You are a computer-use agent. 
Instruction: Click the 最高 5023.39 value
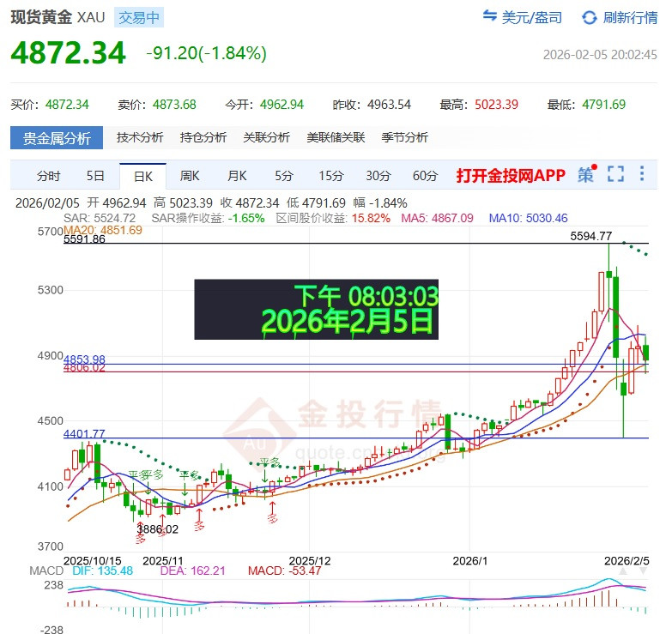(x=496, y=105)
